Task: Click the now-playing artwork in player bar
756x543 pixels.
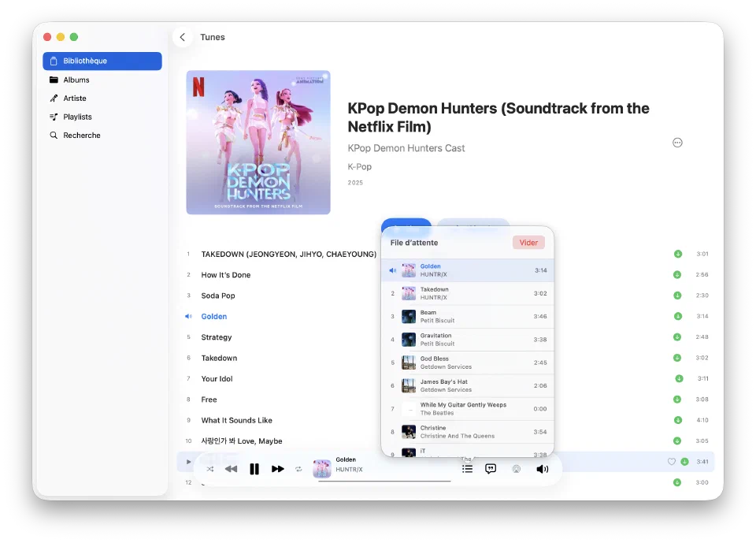Action: point(322,468)
